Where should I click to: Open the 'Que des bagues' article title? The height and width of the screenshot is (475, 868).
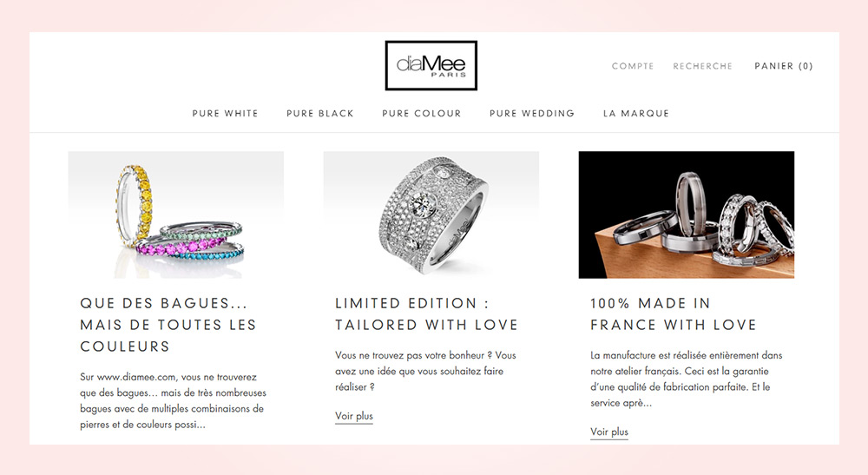click(168, 325)
